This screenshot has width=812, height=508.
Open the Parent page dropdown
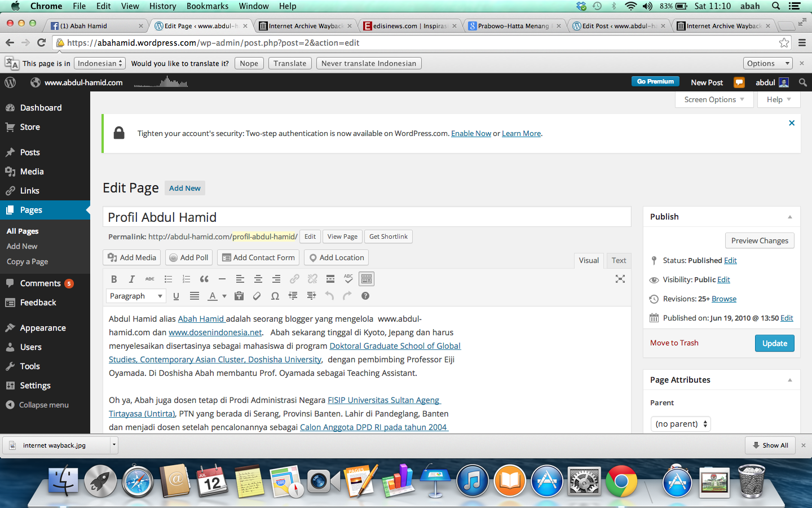pyautogui.click(x=681, y=424)
